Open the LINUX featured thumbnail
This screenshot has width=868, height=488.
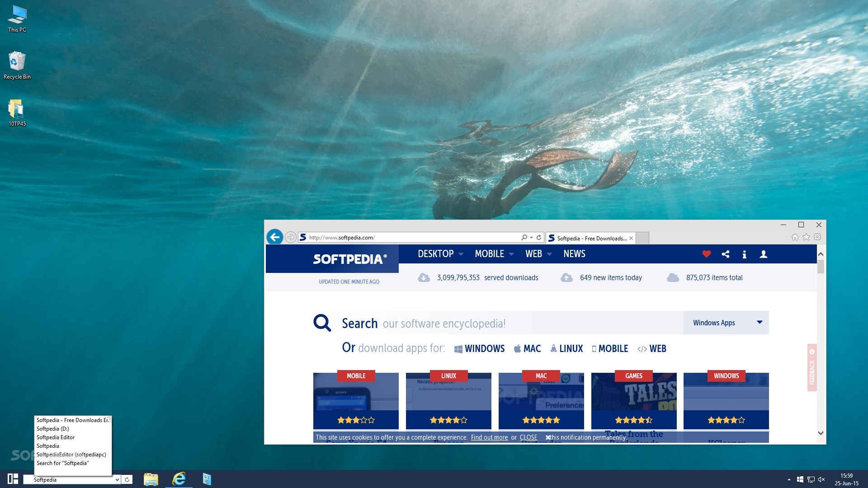448,400
